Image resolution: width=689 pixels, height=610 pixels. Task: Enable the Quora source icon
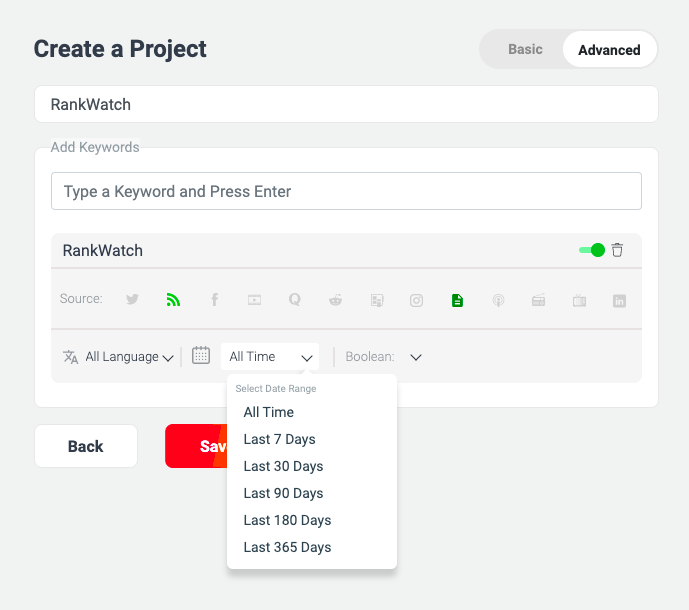tap(294, 300)
